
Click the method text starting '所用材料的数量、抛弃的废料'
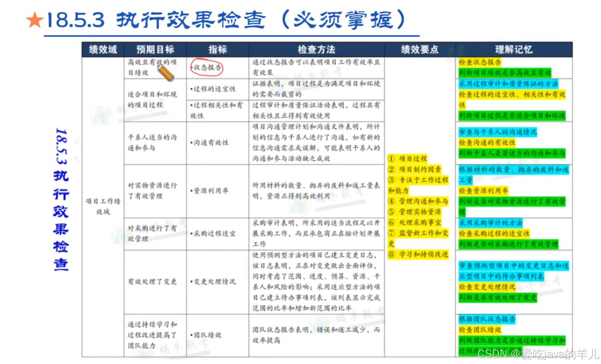coord(316,191)
